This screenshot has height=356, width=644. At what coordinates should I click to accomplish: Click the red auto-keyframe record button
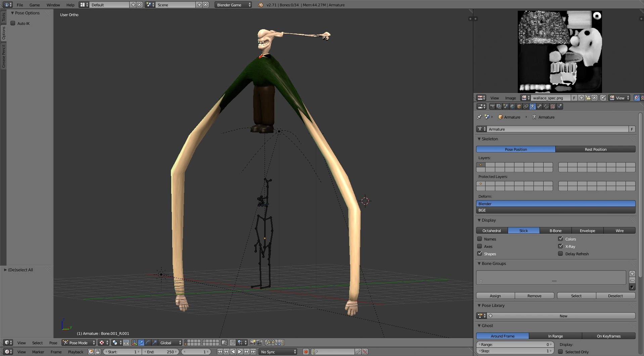306,352
